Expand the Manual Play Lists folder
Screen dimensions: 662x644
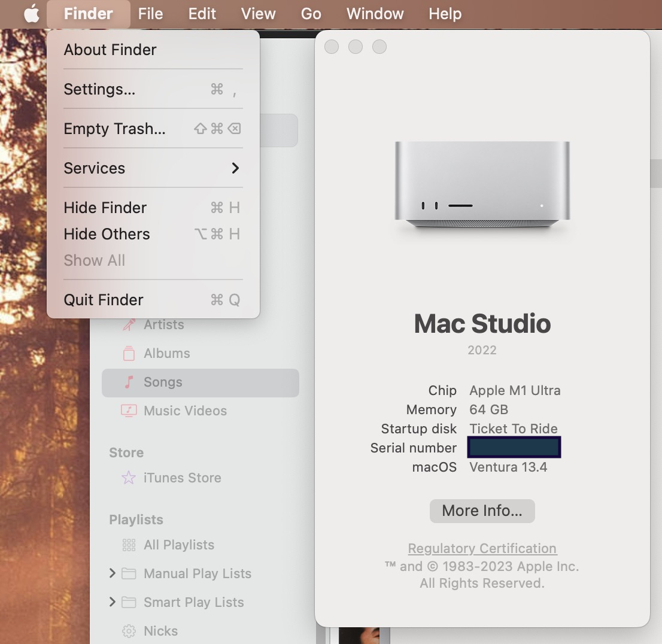[x=113, y=573]
